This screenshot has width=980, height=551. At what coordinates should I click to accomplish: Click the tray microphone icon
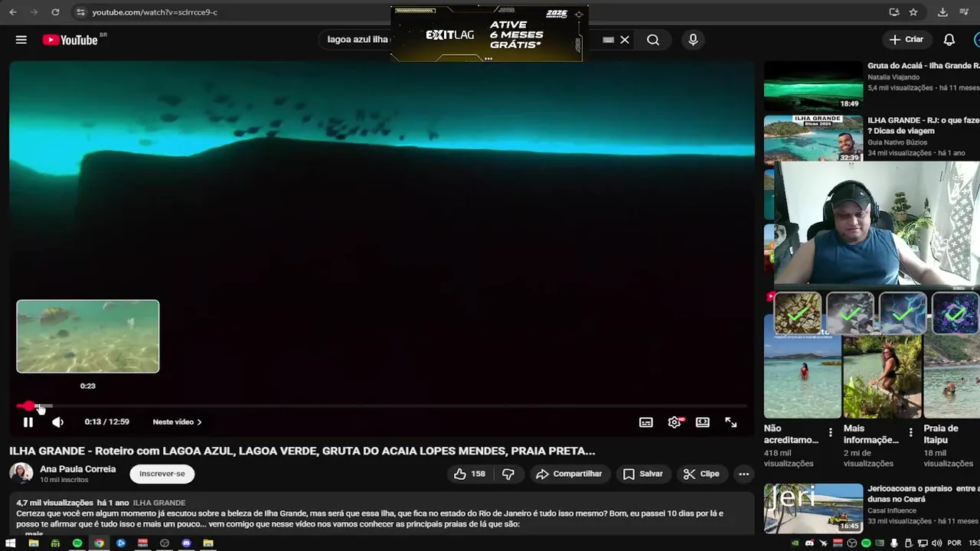tap(894, 543)
